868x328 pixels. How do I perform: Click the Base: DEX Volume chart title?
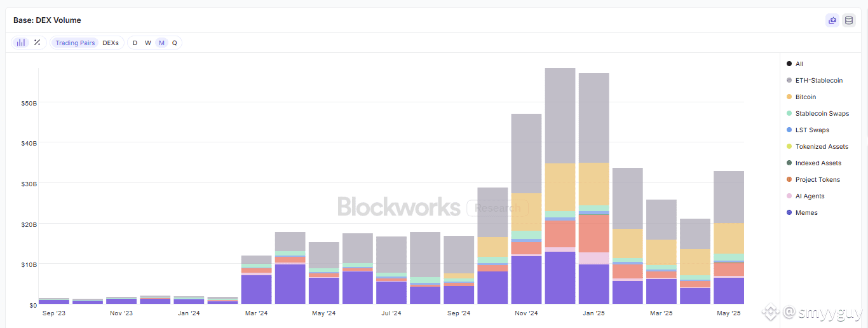(47, 20)
